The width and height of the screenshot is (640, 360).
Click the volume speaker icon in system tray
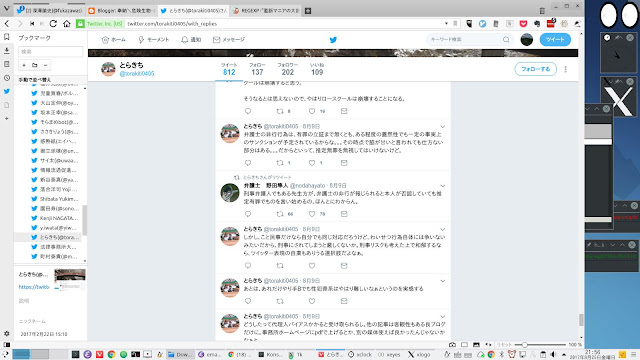coord(553,354)
